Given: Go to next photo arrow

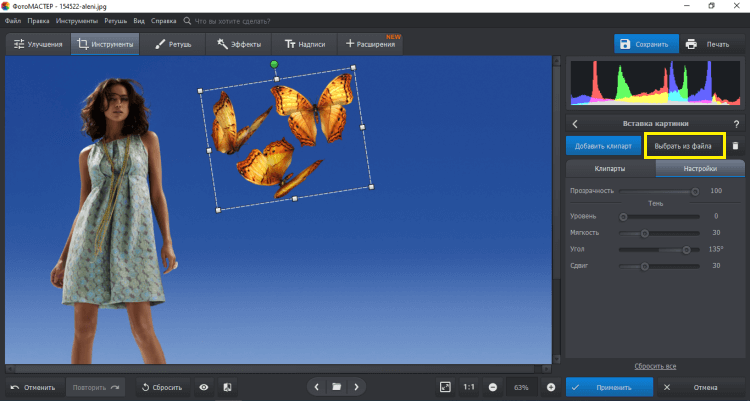Looking at the screenshot, I should (356, 387).
